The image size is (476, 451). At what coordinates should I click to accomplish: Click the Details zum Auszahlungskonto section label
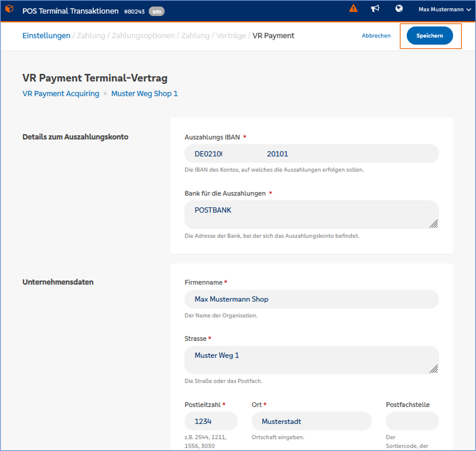(75, 137)
